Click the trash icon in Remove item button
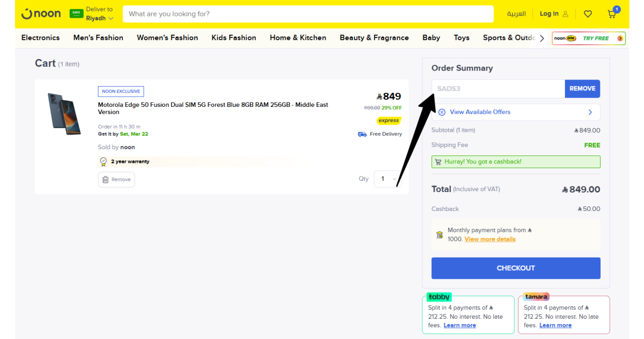644x339 pixels. click(106, 179)
